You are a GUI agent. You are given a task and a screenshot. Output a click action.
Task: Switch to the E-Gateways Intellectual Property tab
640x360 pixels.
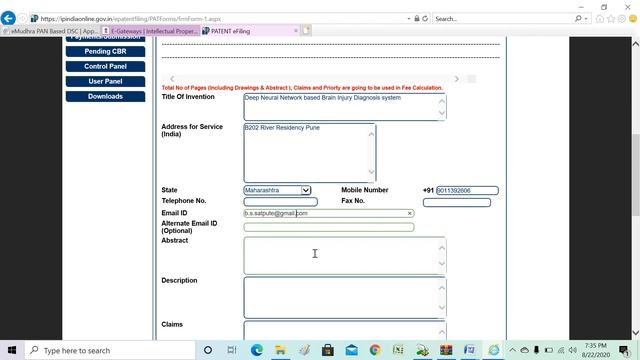pos(150,31)
